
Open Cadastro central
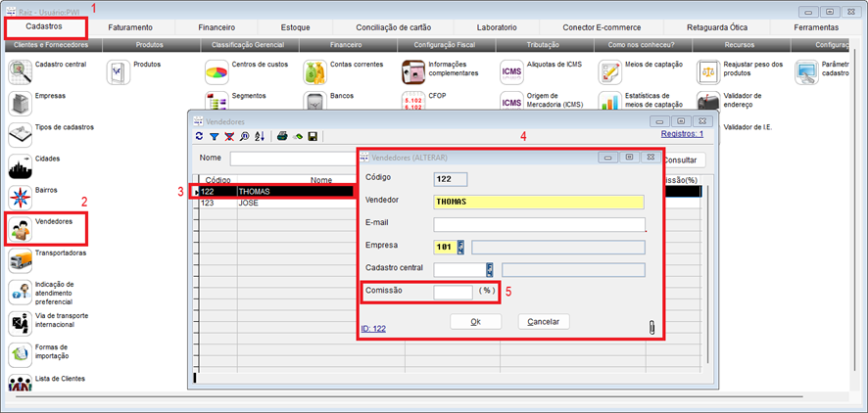[21, 71]
